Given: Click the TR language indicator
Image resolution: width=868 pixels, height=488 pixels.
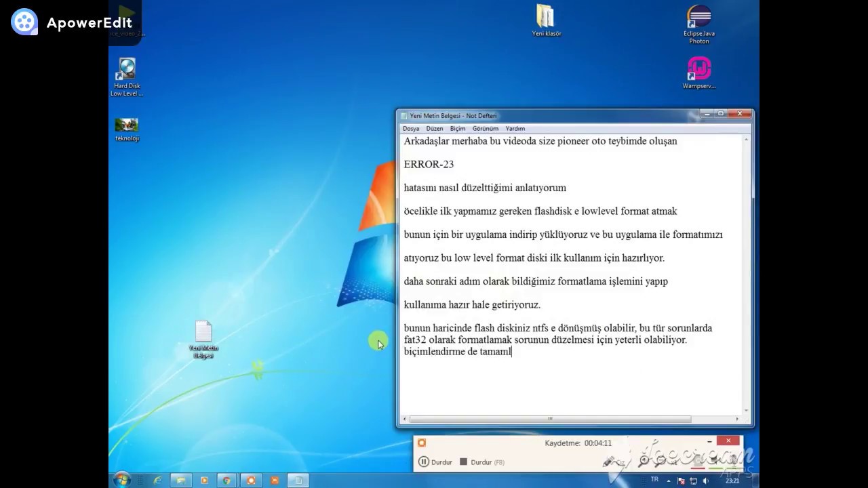Looking at the screenshot, I should point(654,480).
